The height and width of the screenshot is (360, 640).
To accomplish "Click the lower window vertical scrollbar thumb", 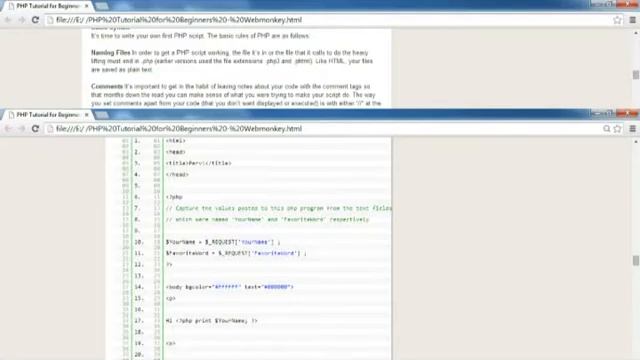I will [x=636, y=260].
